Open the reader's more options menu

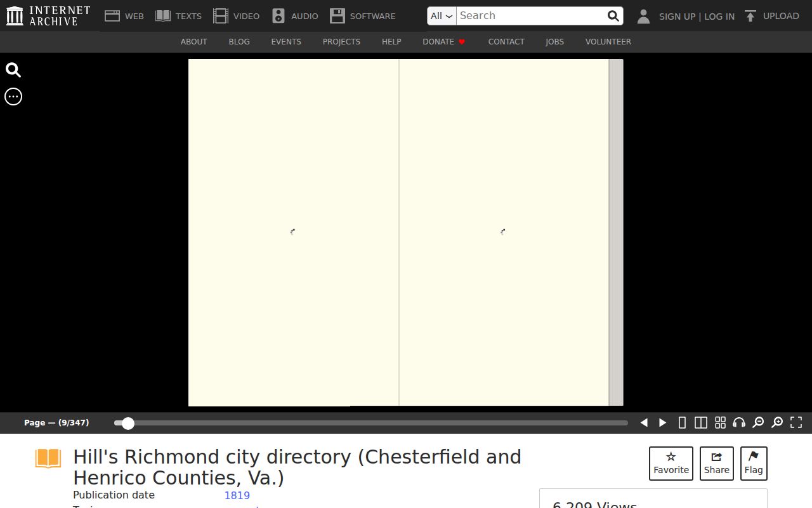coord(13,97)
